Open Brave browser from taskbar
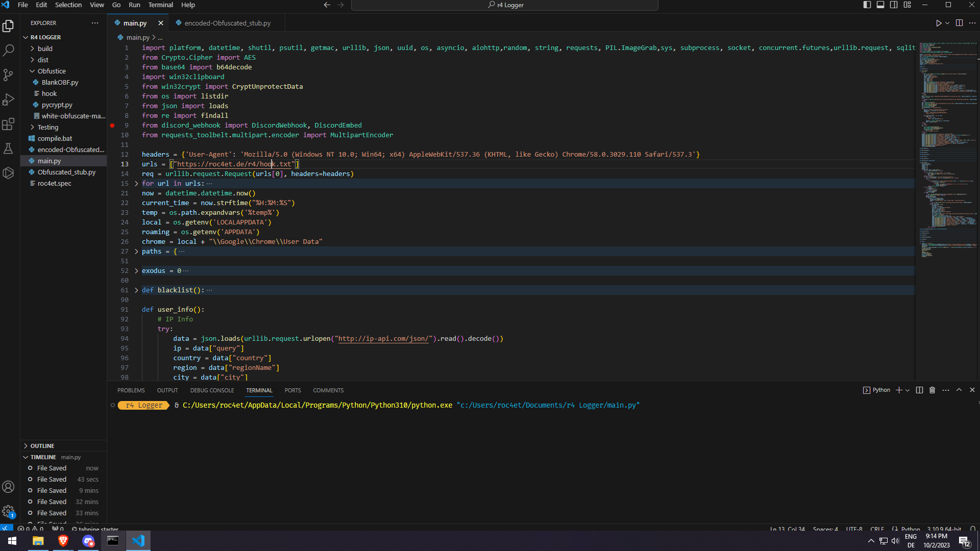The width and height of the screenshot is (980, 551). [63, 541]
